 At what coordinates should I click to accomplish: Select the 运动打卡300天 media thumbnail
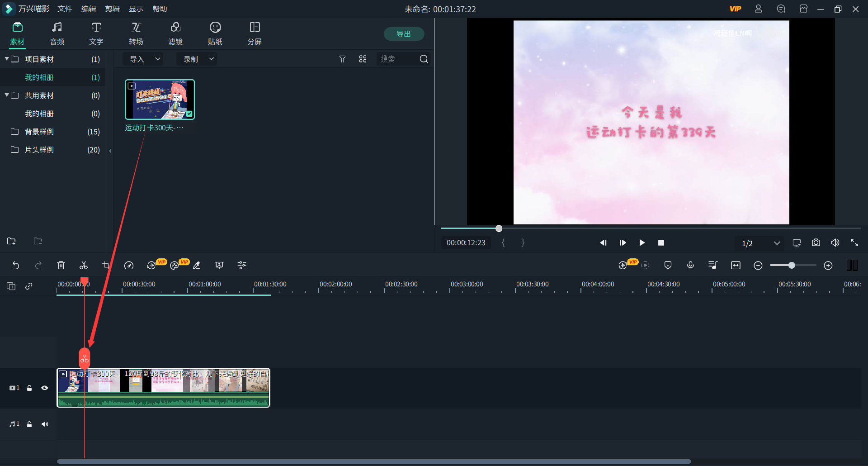(160, 100)
